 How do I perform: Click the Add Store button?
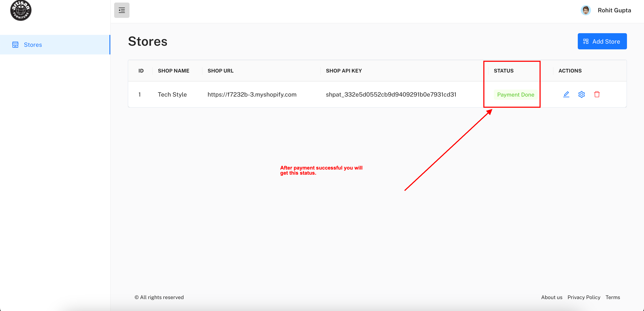[x=602, y=41]
